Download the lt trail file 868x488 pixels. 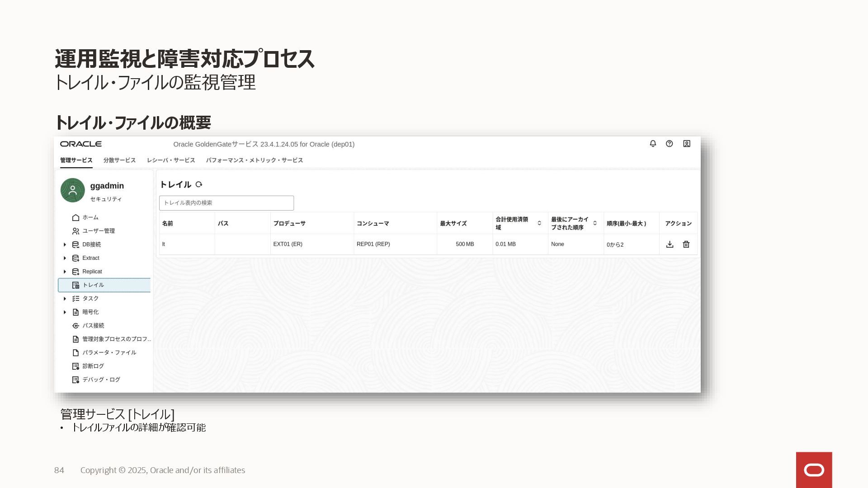tap(670, 244)
